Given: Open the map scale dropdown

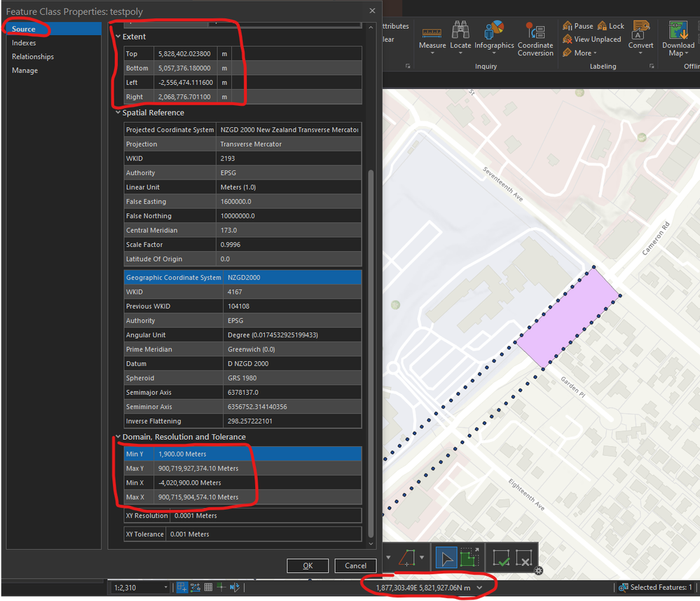Looking at the screenshot, I should point(166,587).
